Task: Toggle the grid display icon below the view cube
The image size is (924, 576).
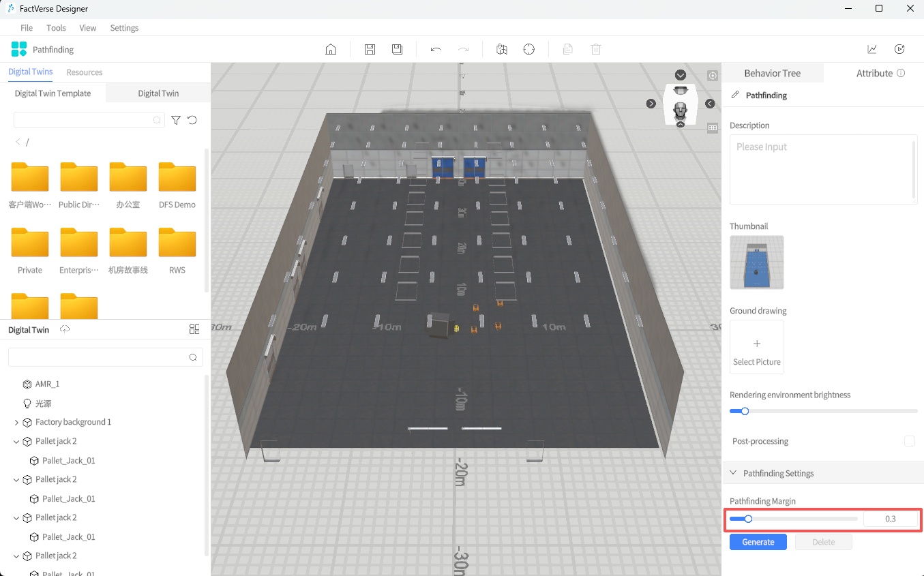Action: click(713, 127)
